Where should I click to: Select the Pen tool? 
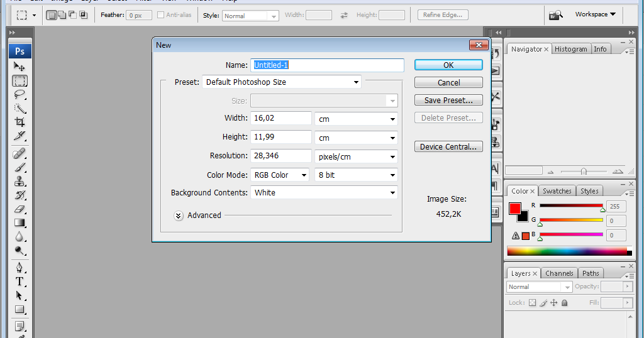(x=19, y=268)
